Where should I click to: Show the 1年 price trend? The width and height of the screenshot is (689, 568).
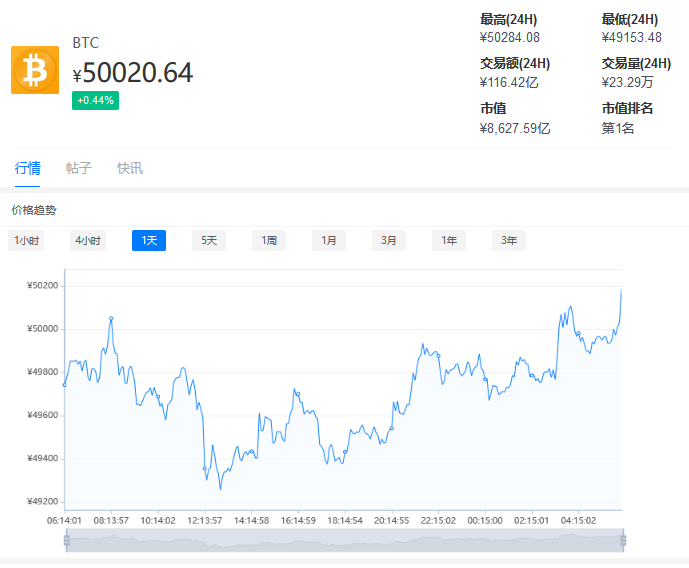pyautogui.click(x=449, y=241)
